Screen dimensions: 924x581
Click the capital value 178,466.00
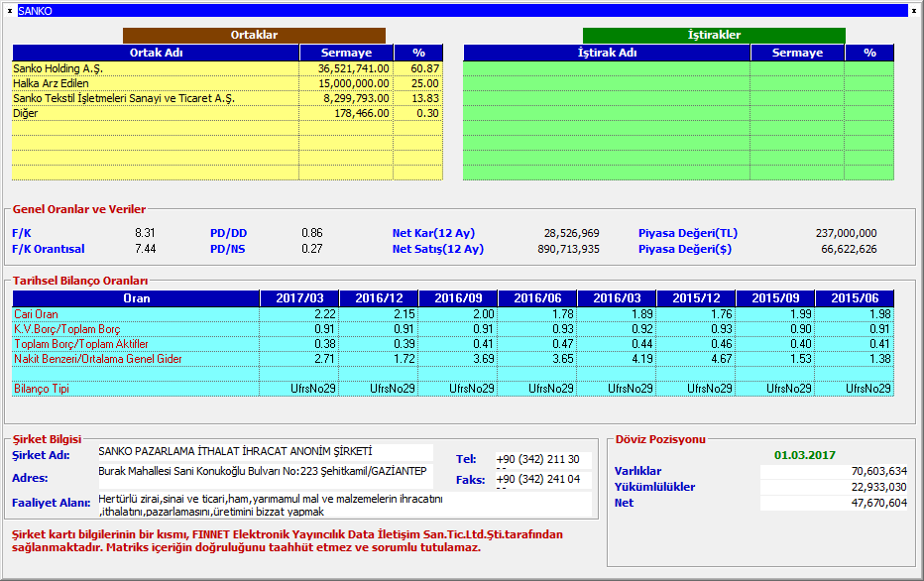362,113
